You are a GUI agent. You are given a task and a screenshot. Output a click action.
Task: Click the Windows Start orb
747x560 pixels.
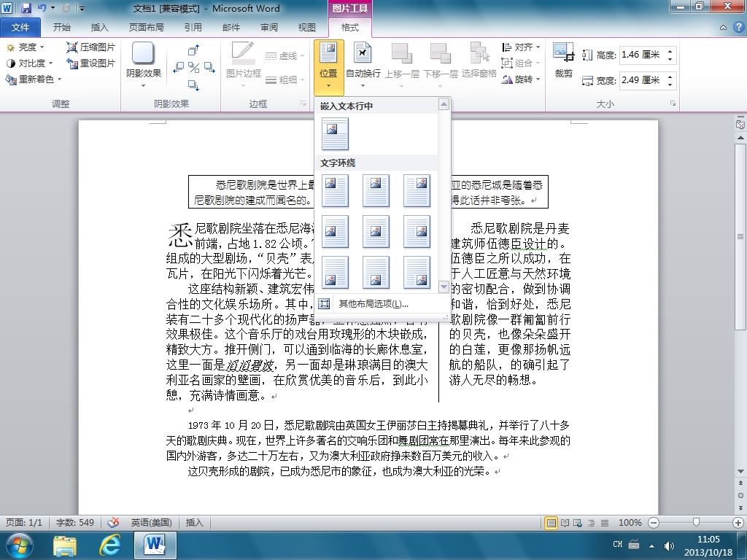tap(19, 545)
